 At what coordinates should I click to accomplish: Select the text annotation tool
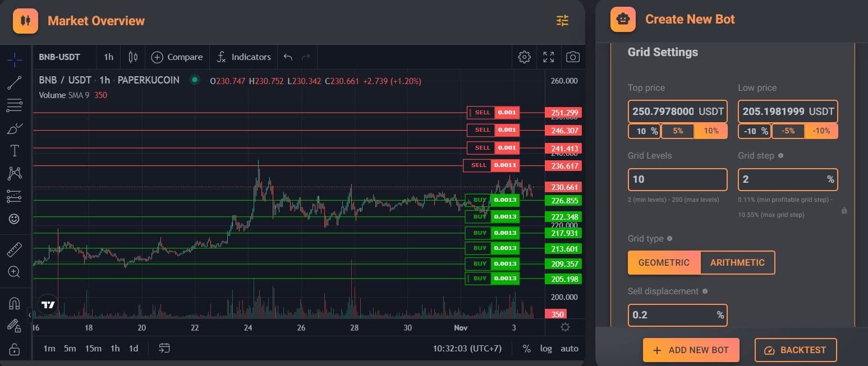15,151
